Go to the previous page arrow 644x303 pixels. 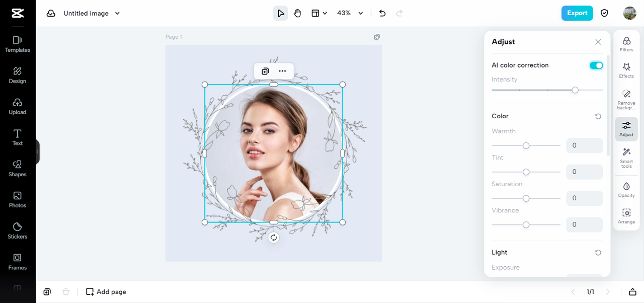tap(573, 292)
